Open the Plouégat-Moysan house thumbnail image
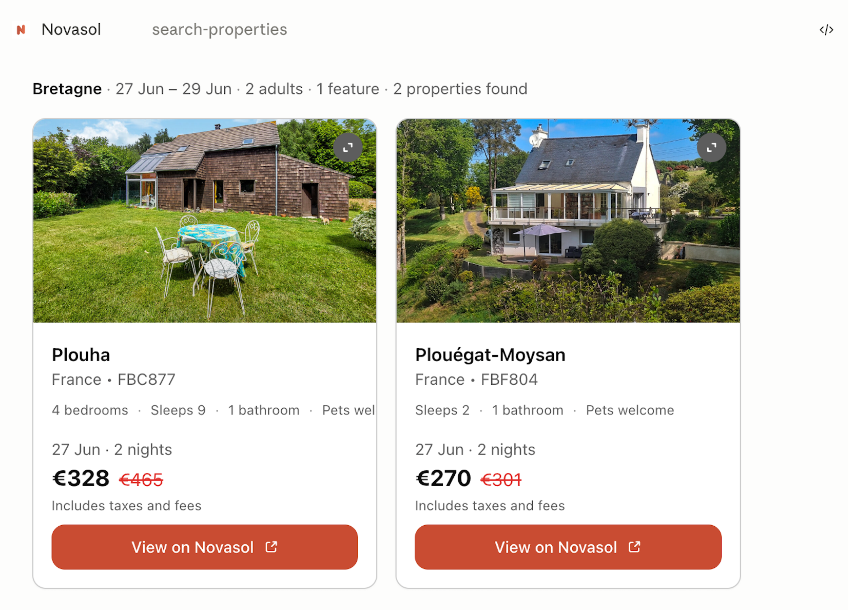The width and height of the screenshot is (854, 616). tap(568, 221)
